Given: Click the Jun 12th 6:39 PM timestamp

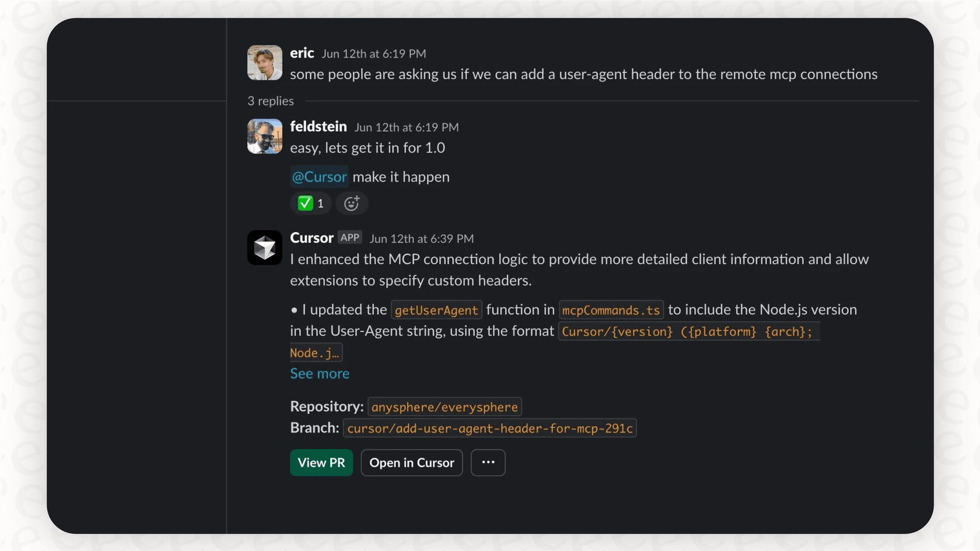Looking at the screenshot, I should 421,238.
